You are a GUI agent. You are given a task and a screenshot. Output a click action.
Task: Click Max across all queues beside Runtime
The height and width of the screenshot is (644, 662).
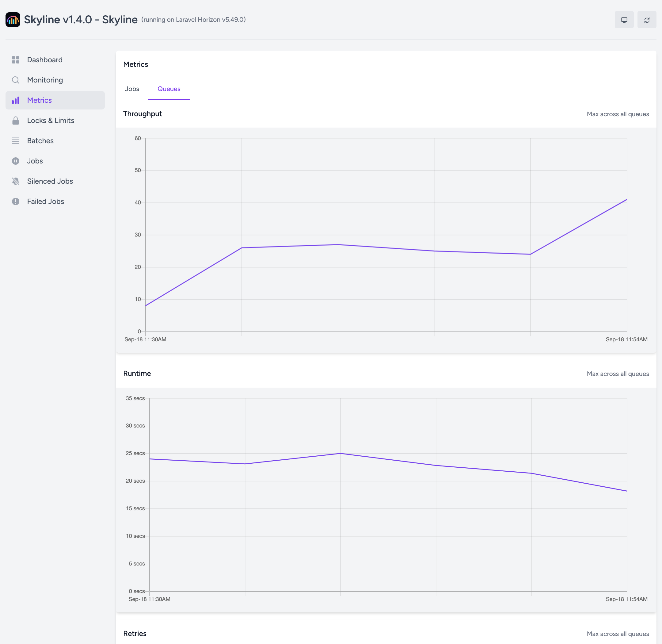coord(618,374)
